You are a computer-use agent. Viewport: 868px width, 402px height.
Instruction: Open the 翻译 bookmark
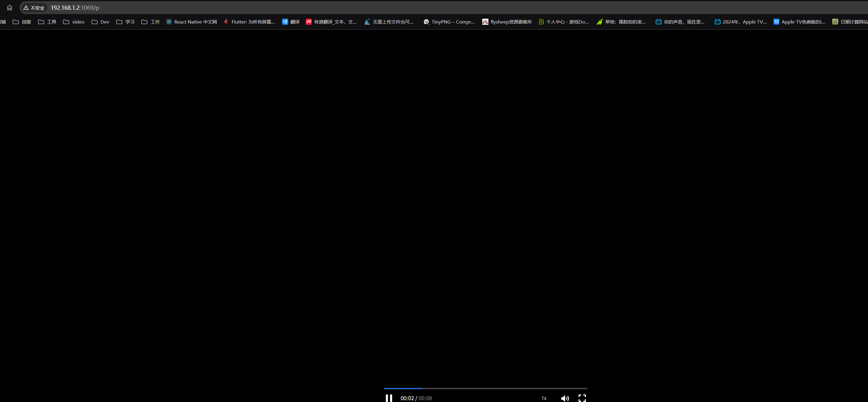coord(291,22)
